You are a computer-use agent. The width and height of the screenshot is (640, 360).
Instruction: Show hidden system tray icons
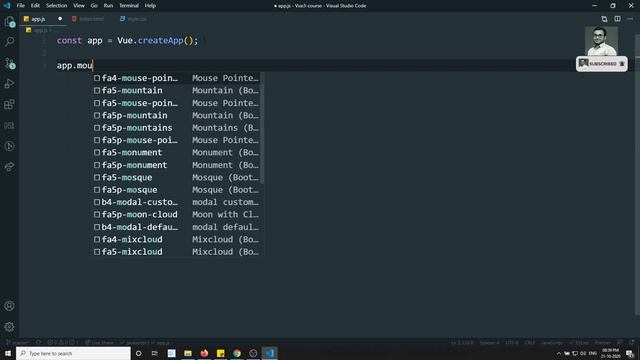click(x=559, y=353)
